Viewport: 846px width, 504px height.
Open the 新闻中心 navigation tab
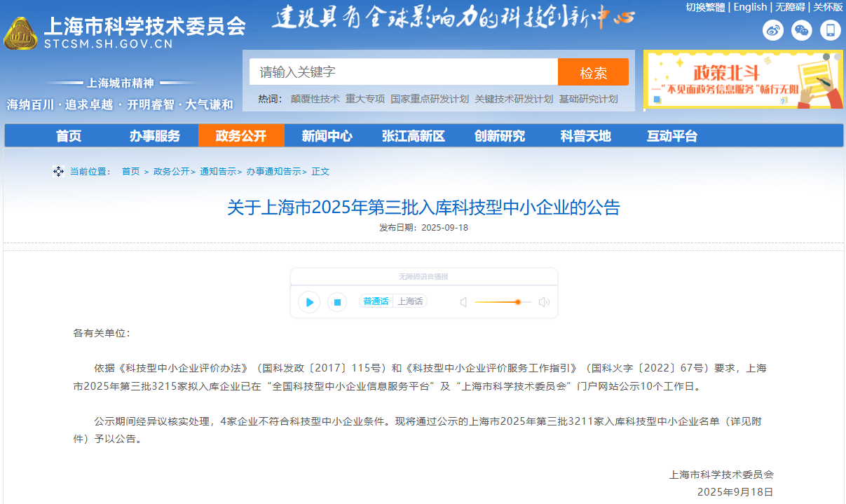pyautogui.click(x=325, y=136)
